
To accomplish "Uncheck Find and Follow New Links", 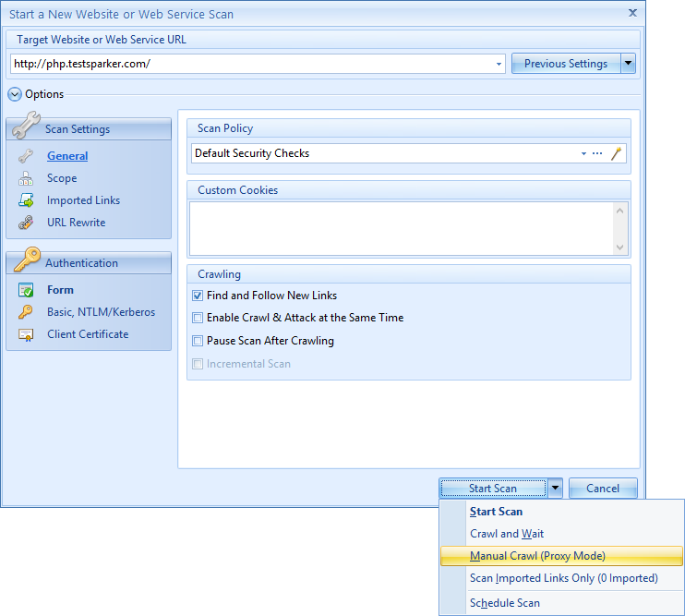I will (x=198, y=296).
